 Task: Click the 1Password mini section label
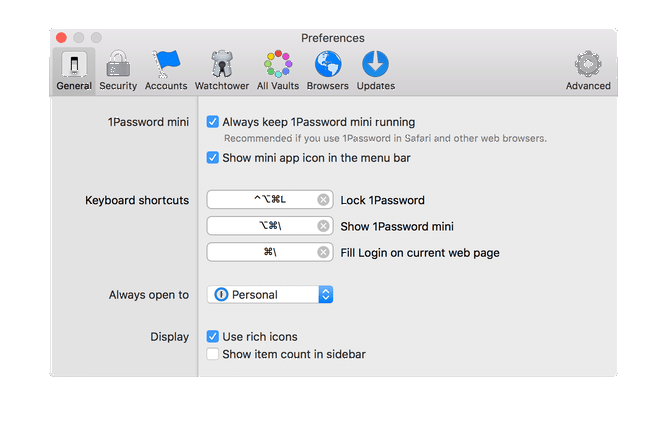coord(148,122)
